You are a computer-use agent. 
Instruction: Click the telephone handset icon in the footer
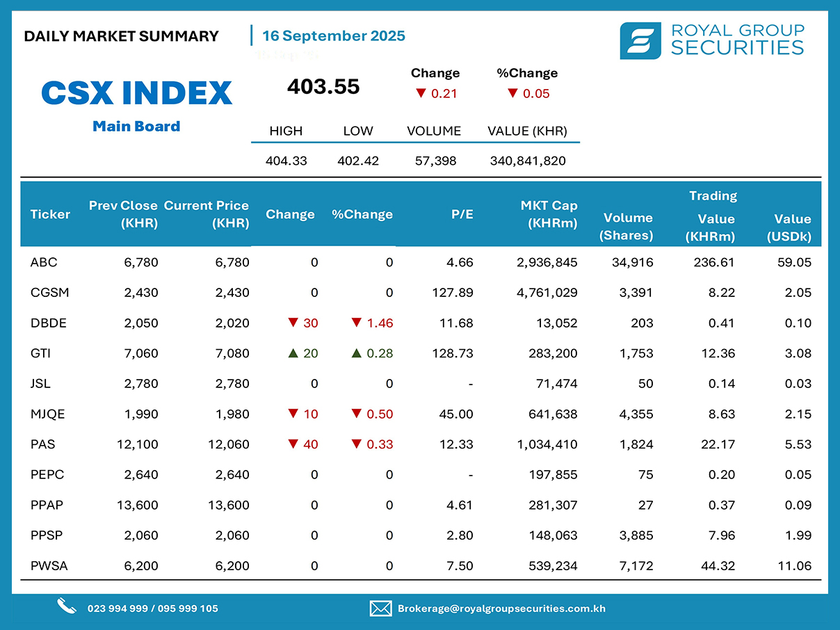point(66,607)
